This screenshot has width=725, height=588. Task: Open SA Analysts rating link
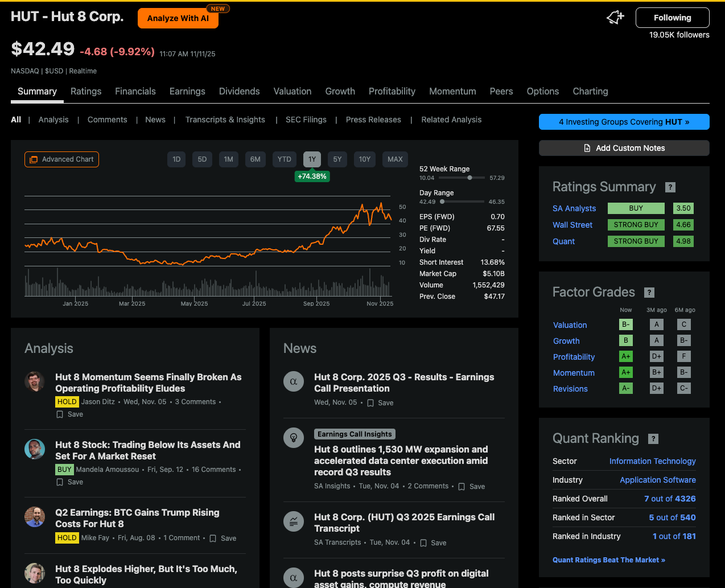[574, 208]
